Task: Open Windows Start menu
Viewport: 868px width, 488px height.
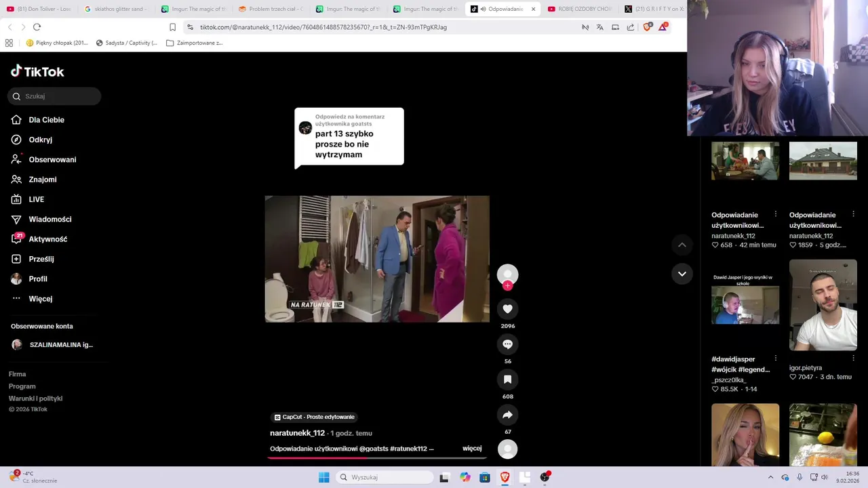Action: click(x=323, y=477)
